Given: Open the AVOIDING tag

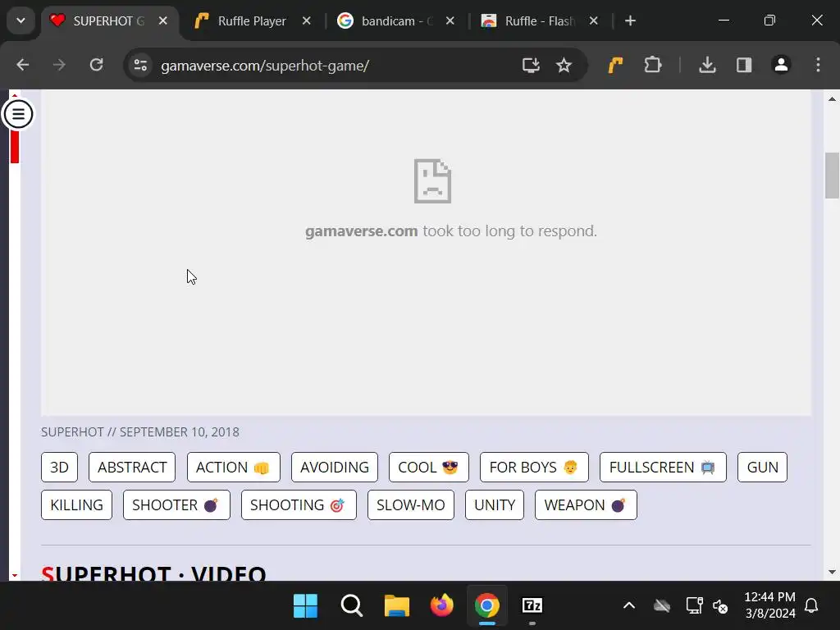Looking at the screenshot, I should (335, 467).
